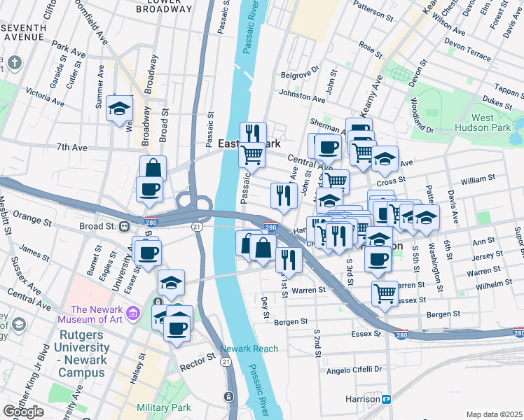Click the Newark Museum of Art pin icon
This screenshot has height=420, width=524.
(133, 314)
